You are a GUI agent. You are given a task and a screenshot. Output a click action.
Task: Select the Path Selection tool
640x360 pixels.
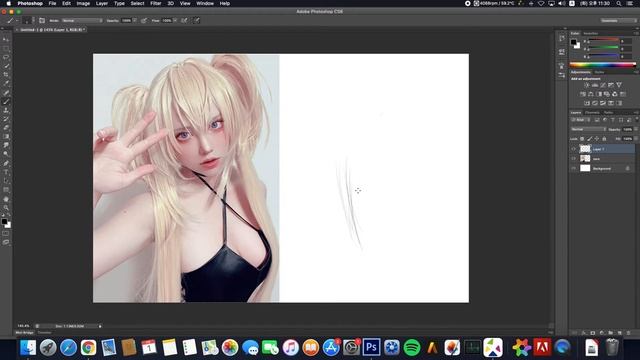point(6,181)
